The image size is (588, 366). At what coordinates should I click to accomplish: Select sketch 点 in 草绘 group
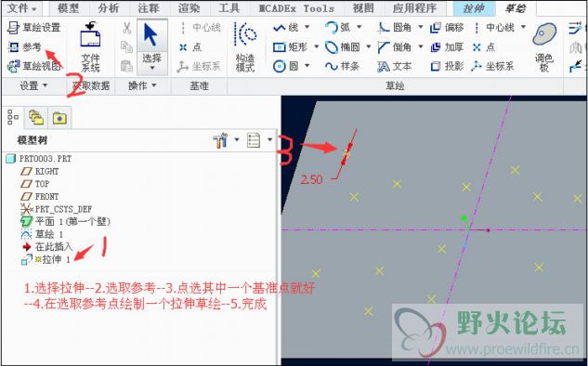point(484,46)
